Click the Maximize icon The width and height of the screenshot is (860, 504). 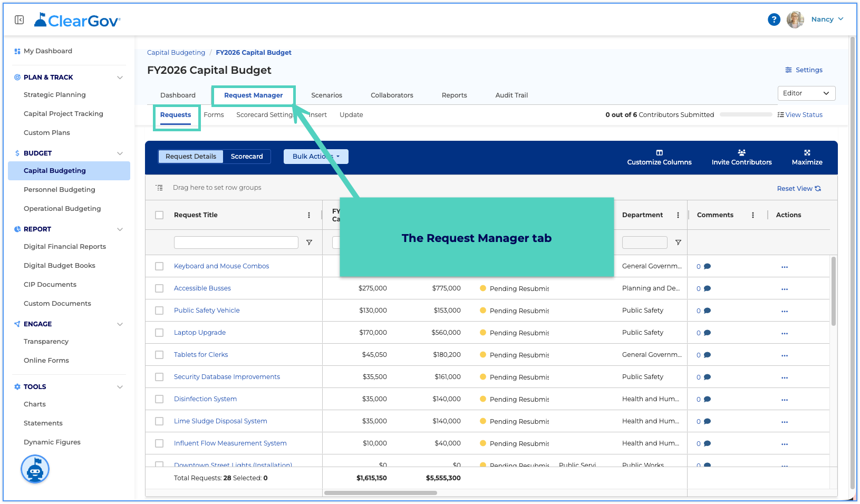tap(807, 152)
